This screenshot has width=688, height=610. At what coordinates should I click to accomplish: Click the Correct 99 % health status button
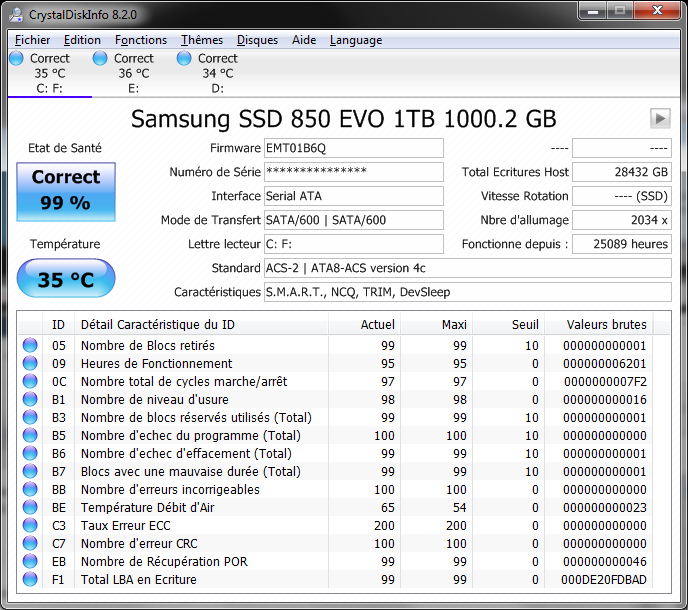66,192
